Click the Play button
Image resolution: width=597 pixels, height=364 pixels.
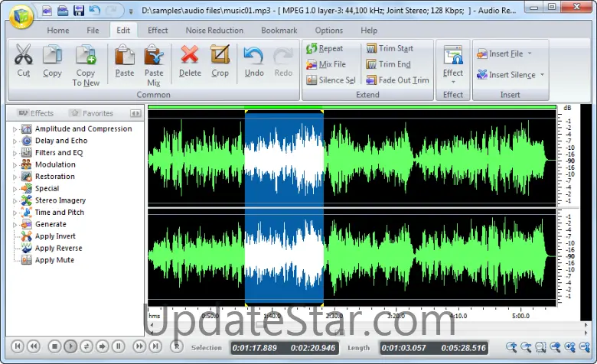click(70, 346)
